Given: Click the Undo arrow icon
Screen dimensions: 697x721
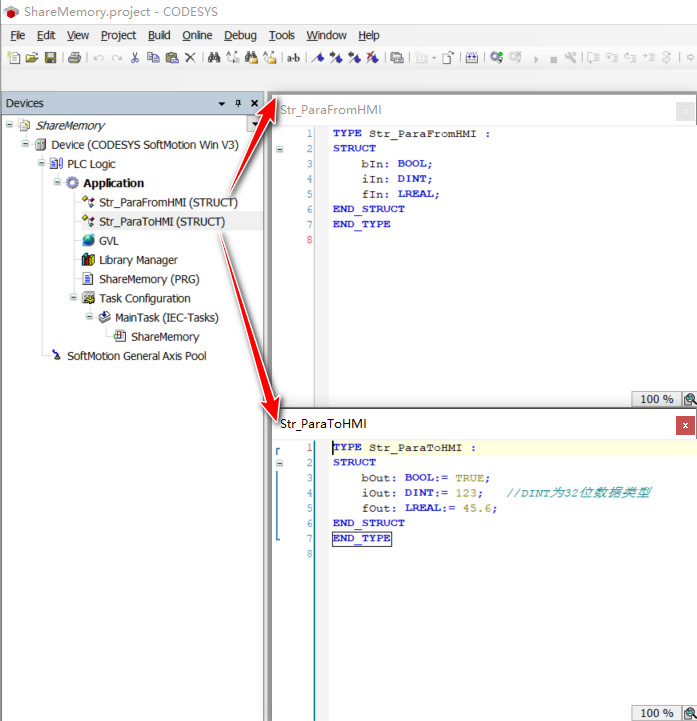Looking at the screenshot, I should [x=98, y=58].
